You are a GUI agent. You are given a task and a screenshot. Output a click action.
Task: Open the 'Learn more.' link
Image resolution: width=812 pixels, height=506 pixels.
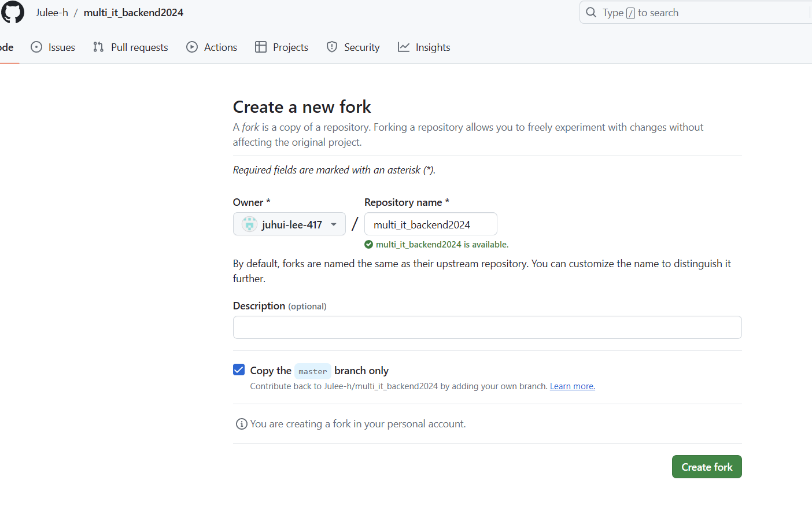point(573,386)
